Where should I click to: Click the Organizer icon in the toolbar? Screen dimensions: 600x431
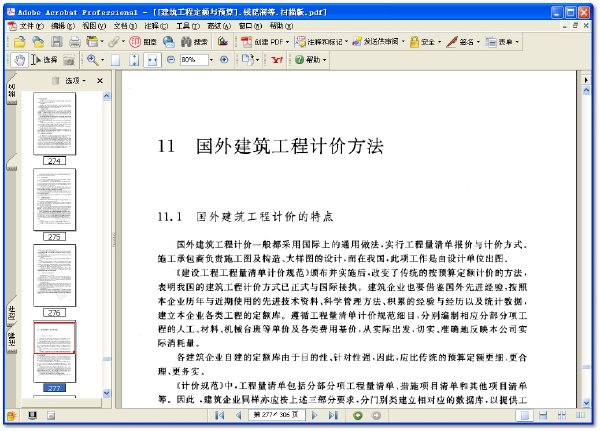[x=92, y=42]
